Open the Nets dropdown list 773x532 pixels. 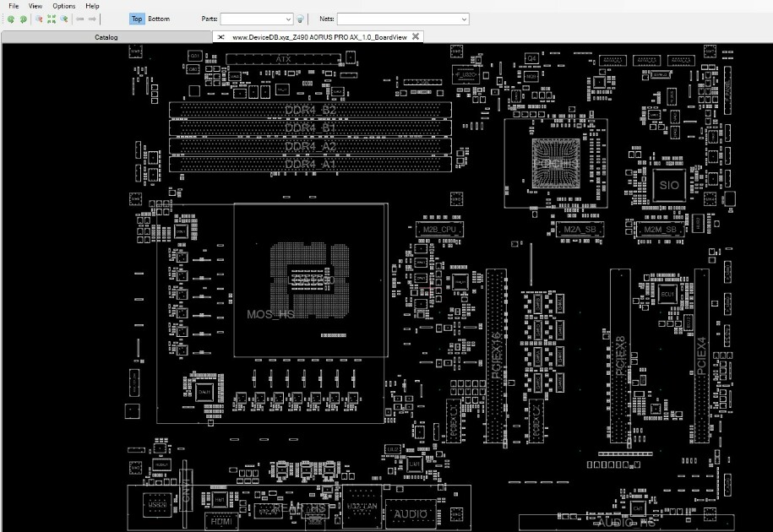464,19
